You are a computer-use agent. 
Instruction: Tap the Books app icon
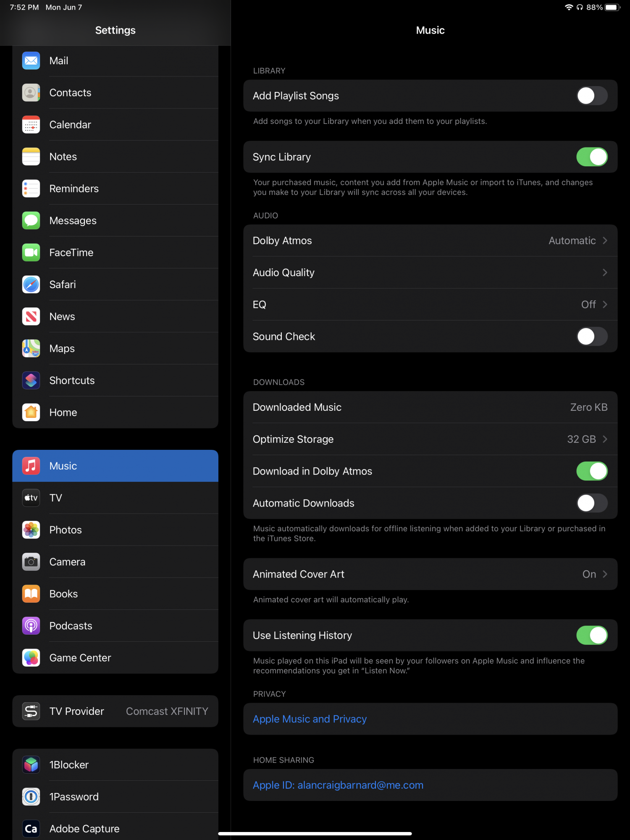(x=31, y=594)
